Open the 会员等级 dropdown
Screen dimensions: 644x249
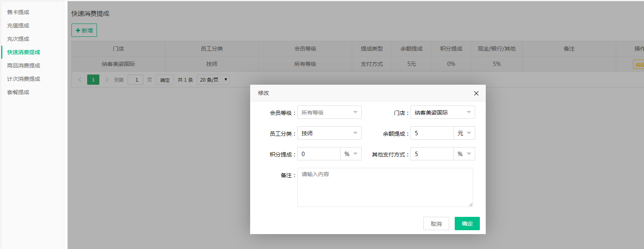tap(329, 113)
